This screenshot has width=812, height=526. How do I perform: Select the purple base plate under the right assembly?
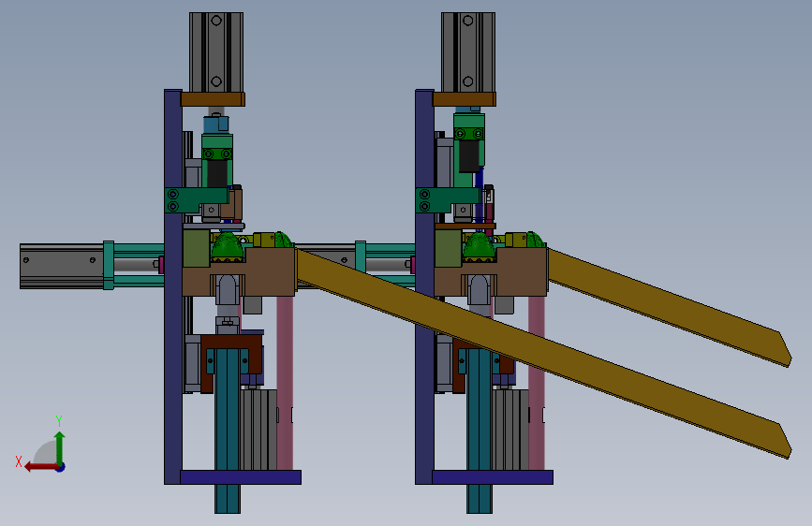pyautogui.click(x=493, y=477)
